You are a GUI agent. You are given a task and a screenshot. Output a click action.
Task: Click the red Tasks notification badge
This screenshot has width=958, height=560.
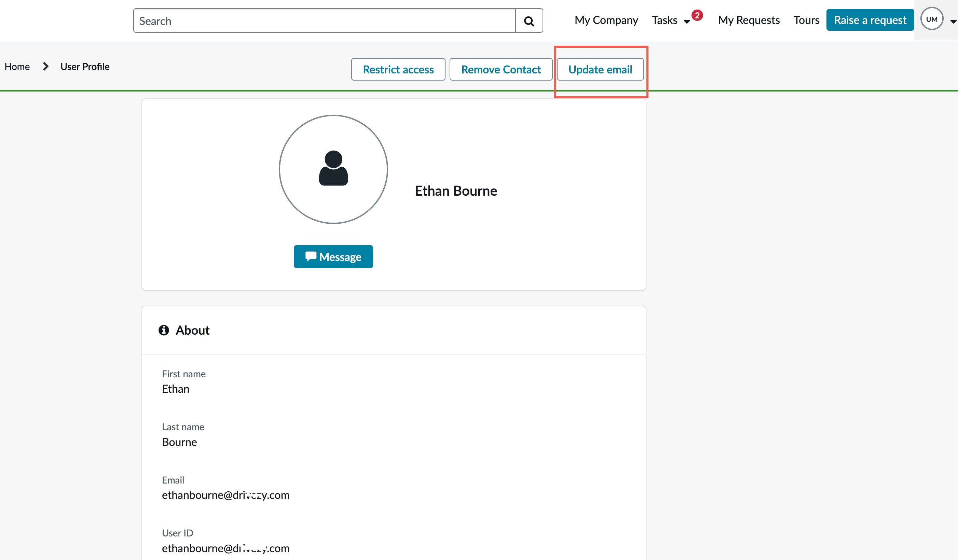(697, 15)
